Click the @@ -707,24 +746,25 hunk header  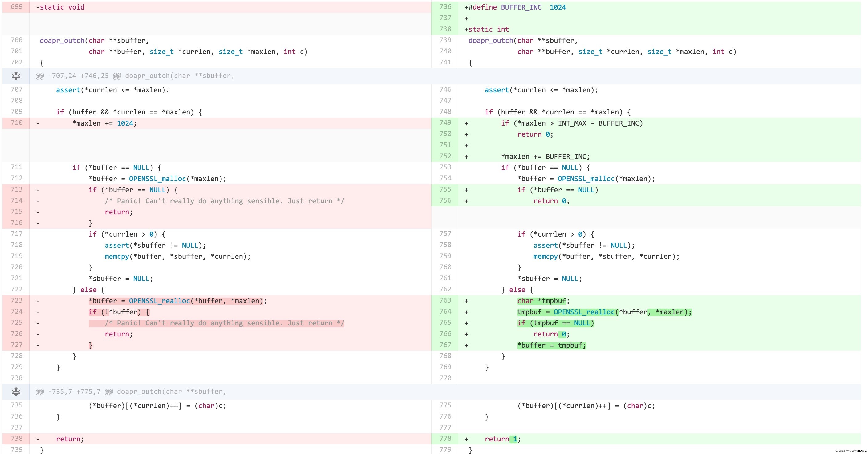click(x=135, y=76)
